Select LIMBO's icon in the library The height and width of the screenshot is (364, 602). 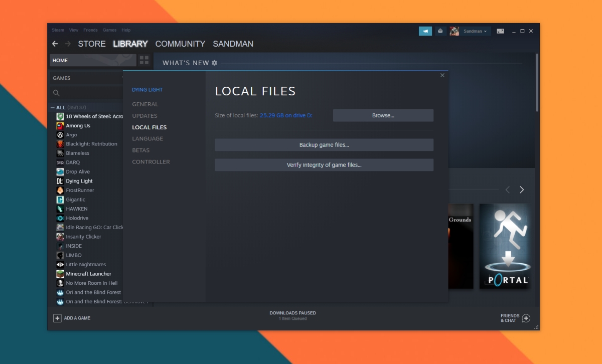(x=61, y=255)
